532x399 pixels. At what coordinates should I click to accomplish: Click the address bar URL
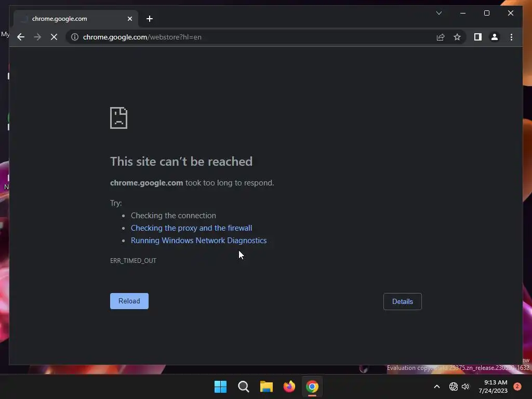coord(142,37)
